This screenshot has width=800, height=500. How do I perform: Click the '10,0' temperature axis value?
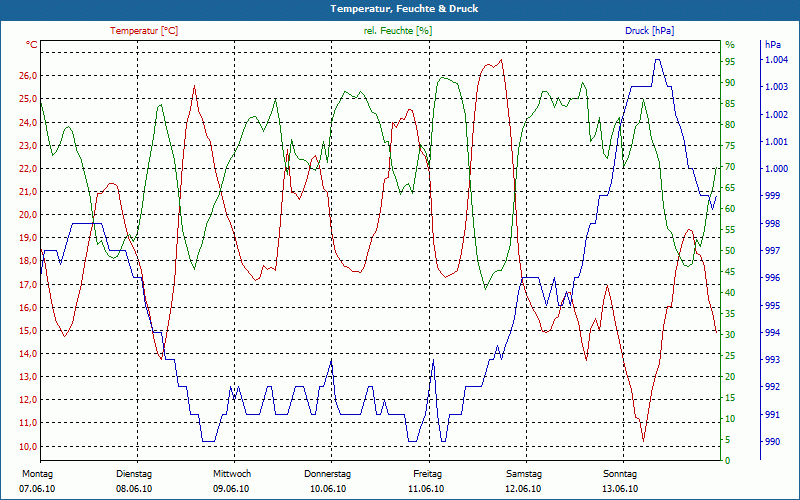(x=28, y=446)
